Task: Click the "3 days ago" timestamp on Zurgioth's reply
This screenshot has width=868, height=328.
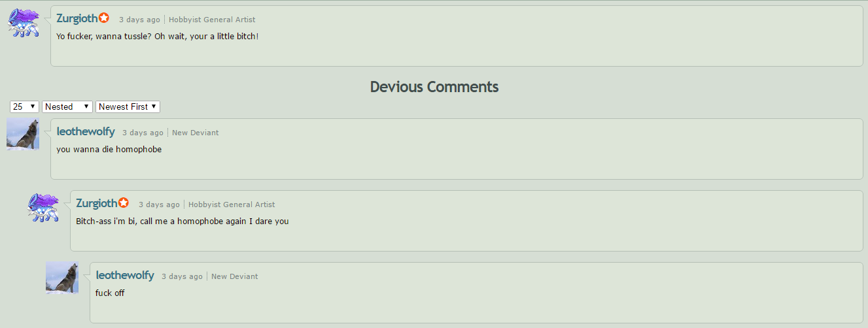Action: coord(159,205)
